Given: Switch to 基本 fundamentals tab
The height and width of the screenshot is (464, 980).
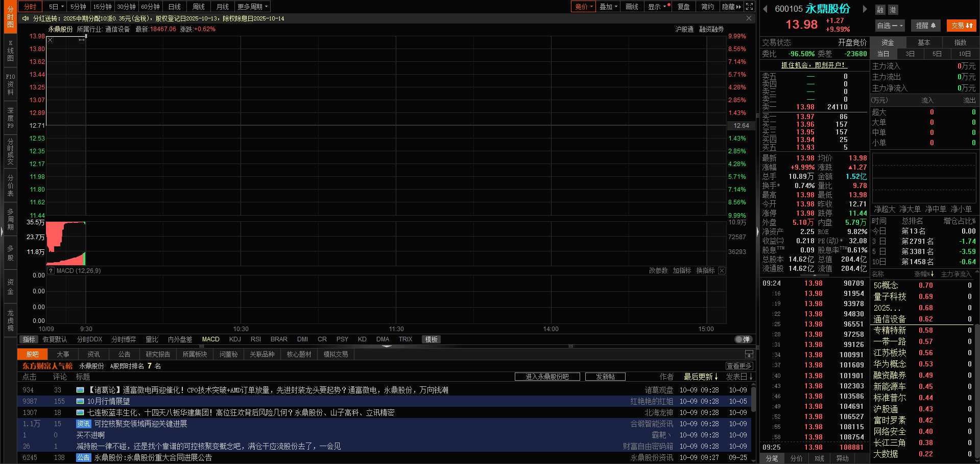Looking at the screenshot, I should tap(924, 42).
